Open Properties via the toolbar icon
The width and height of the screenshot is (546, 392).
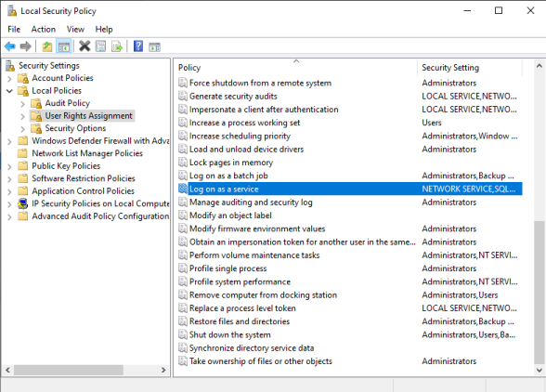click(x=100, y=46)
